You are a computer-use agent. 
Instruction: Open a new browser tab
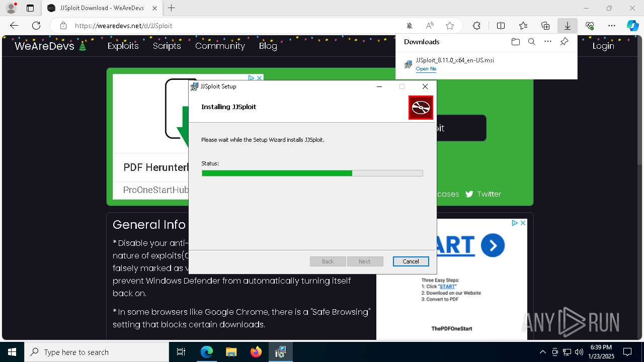[x=172, y=8]
